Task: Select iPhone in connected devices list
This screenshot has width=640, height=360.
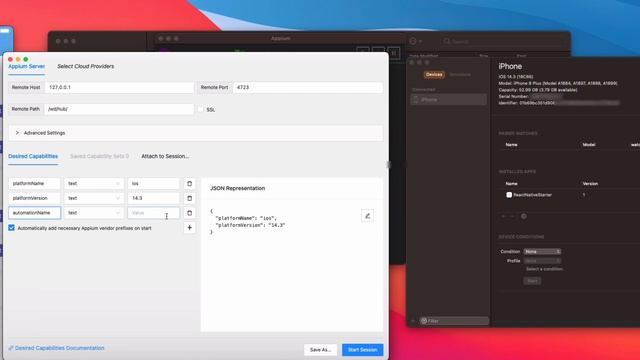Action: point(449,100)
